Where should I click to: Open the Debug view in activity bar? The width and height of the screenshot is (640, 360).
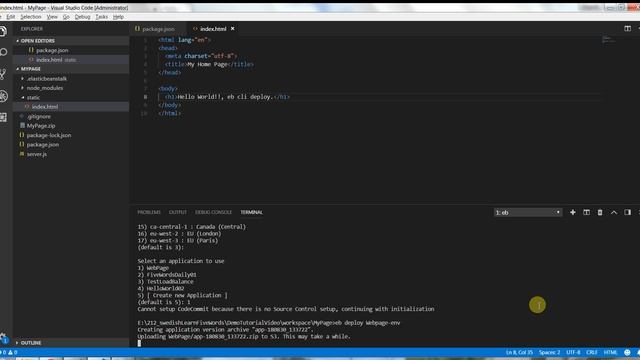(3, 96)
